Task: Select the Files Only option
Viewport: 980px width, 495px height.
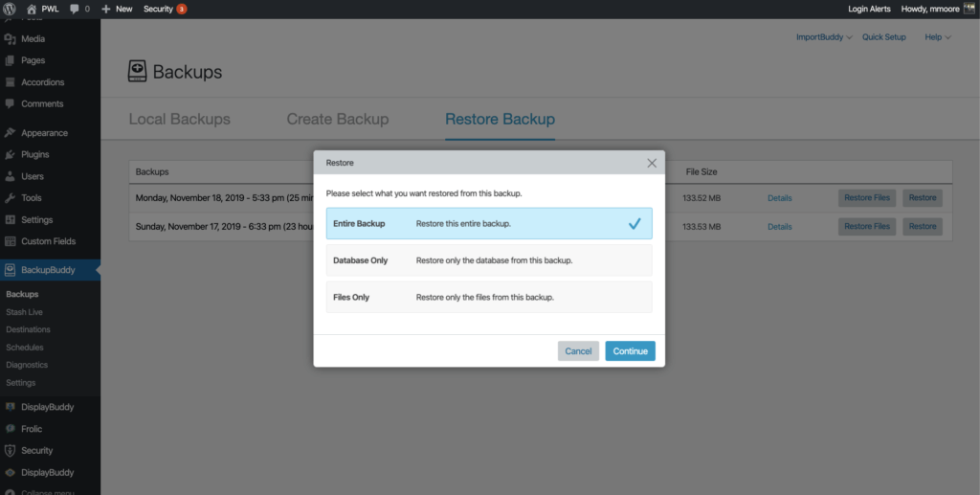Action: pos(489,297)
